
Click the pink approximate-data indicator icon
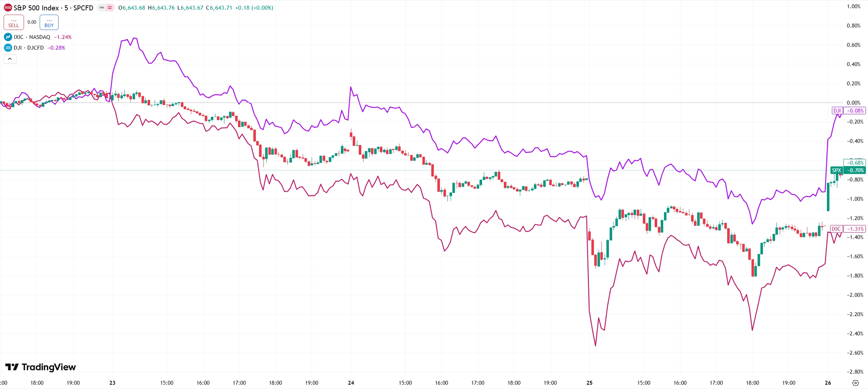pyautogui.click(x=110, y=8)
